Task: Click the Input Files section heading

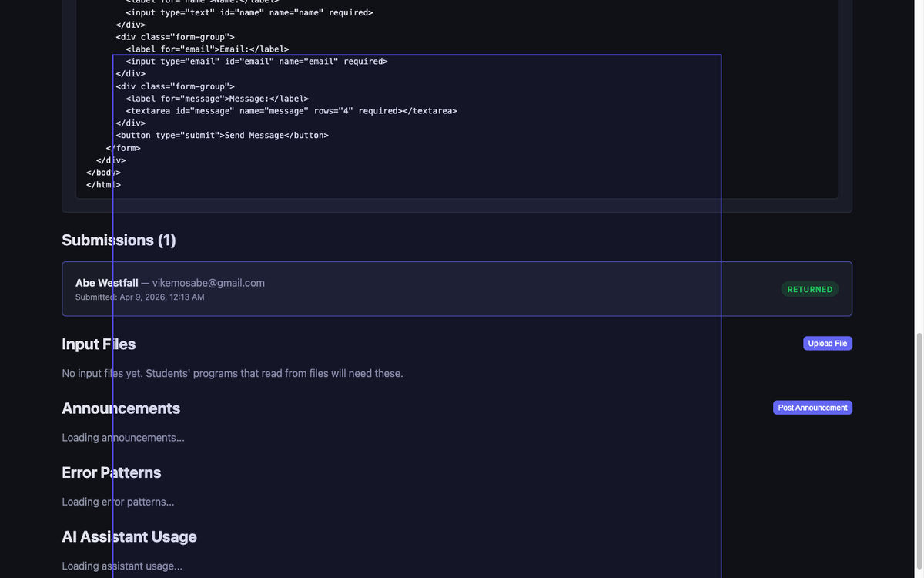Action: (x=99, y=344)
